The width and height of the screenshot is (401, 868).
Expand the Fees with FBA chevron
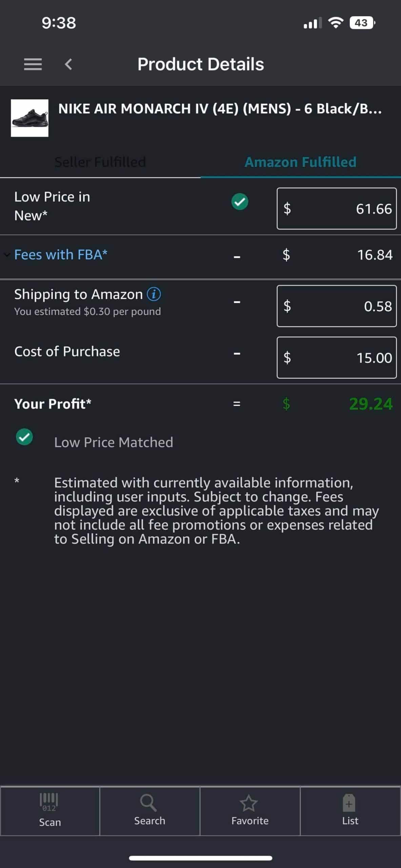click(x=7, y=255)
